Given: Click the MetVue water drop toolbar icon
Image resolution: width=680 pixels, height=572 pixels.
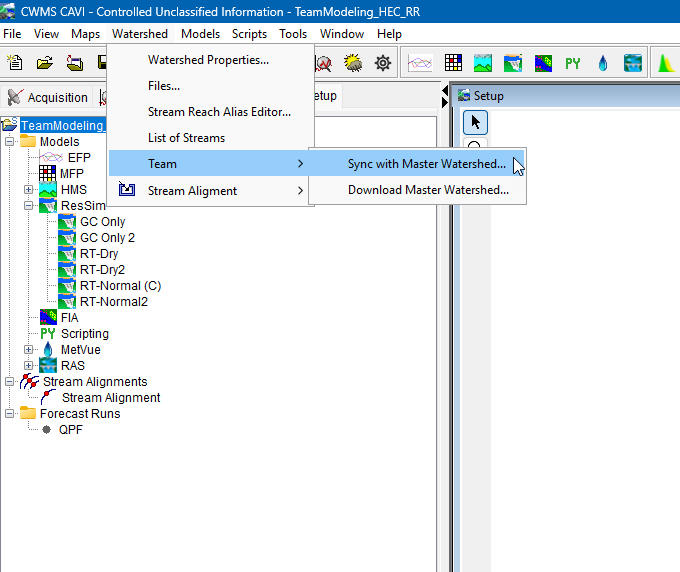Looking at the screenshot, I should [x=603, y=63].
